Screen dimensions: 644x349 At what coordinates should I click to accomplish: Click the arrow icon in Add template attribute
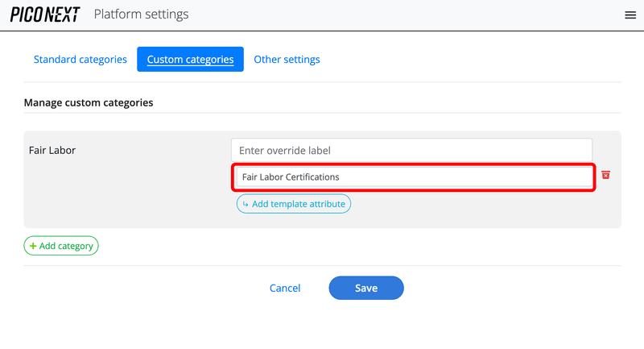[246, 205]
